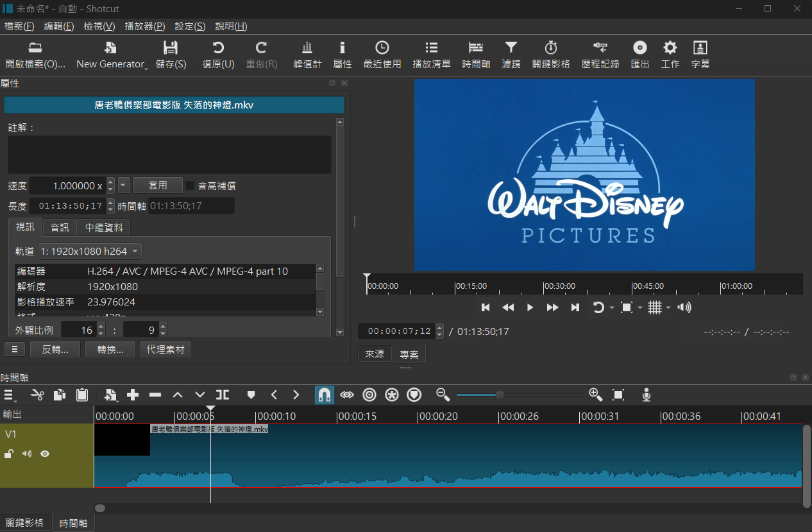This screenshot has height=532, width=812.
Task: Click the 套用 apply button
Action: (158, 185)
